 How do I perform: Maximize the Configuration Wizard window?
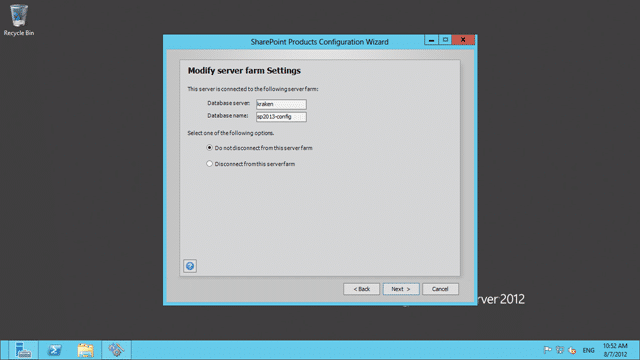[445, 40]
